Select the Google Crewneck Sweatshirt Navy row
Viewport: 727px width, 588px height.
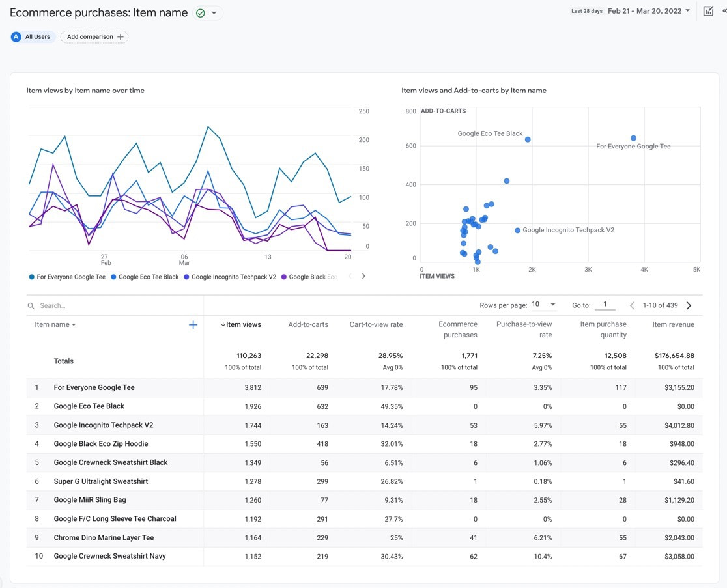pos(110,556)
